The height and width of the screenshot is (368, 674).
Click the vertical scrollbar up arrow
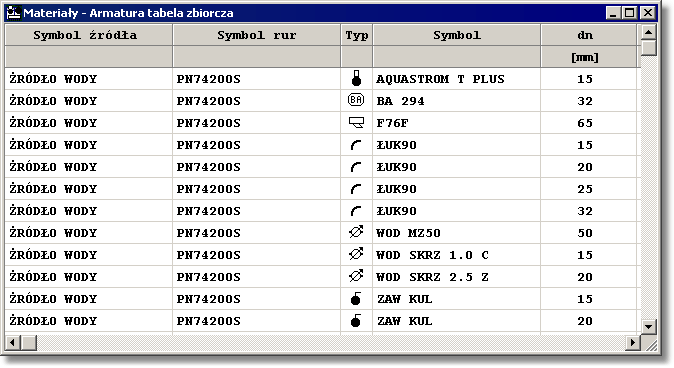pyautogui.click(x=649, y=32)
